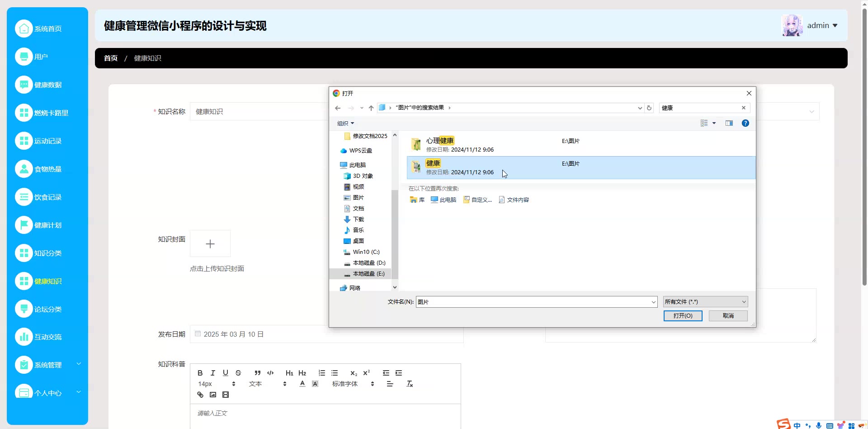Clear text formatting in the editor

pyautogui.click(x=410, y=384)
